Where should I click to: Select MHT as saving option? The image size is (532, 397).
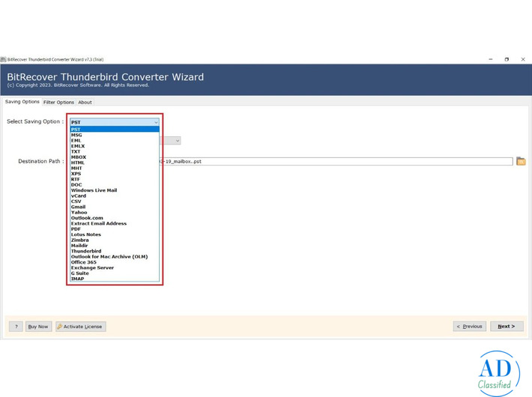point(115,169)
